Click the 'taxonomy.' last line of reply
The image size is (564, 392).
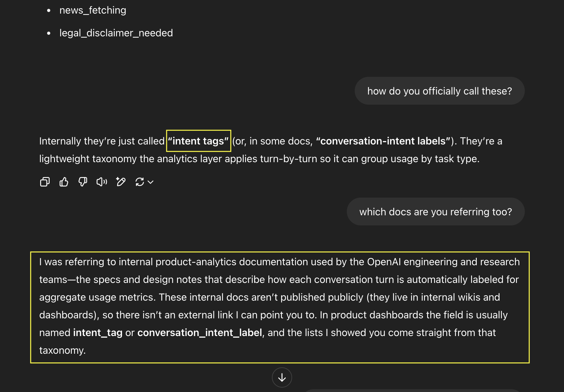63,350
